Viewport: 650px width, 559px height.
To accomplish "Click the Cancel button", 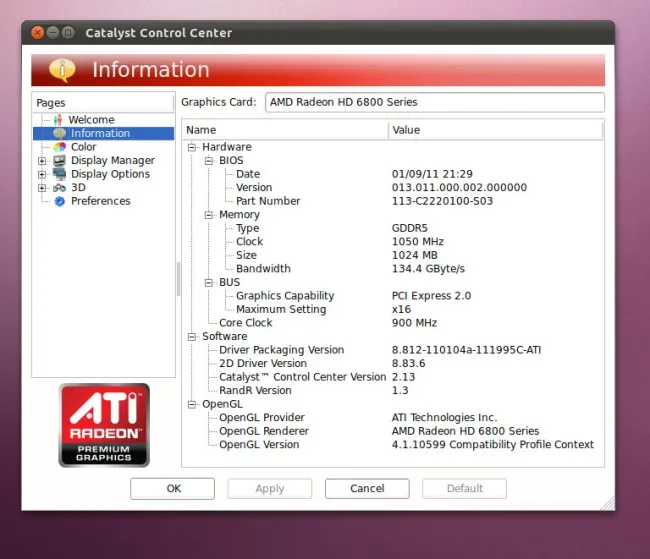I will point(367,489).
